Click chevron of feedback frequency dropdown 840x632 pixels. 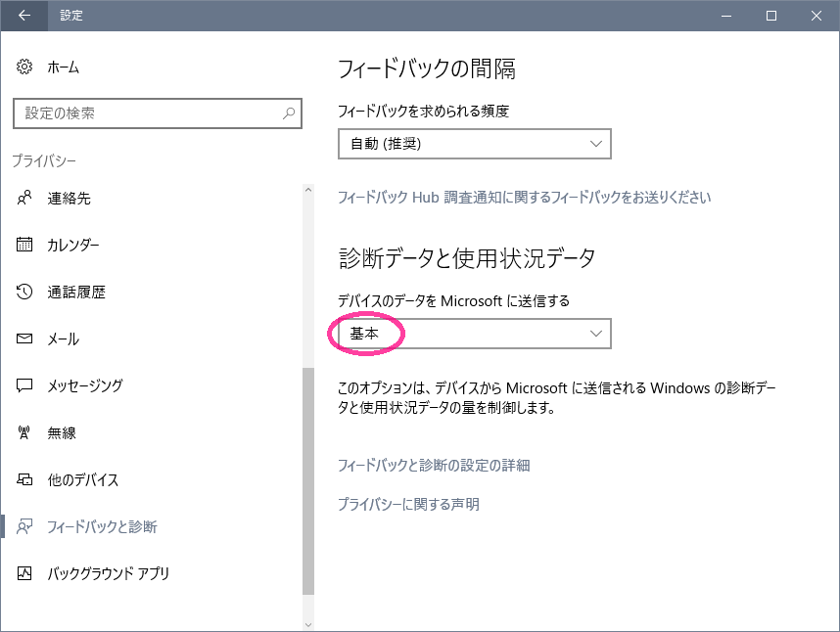pyautogui.click(x=596, y=144)
